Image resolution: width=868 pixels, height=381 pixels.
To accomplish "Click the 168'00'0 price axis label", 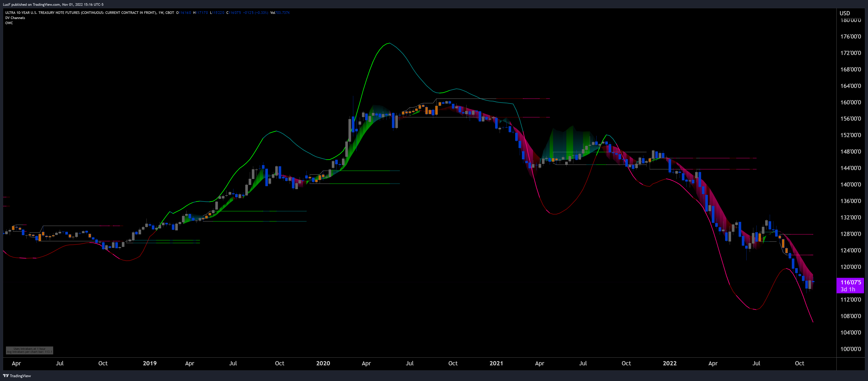I will pos(851,69).
